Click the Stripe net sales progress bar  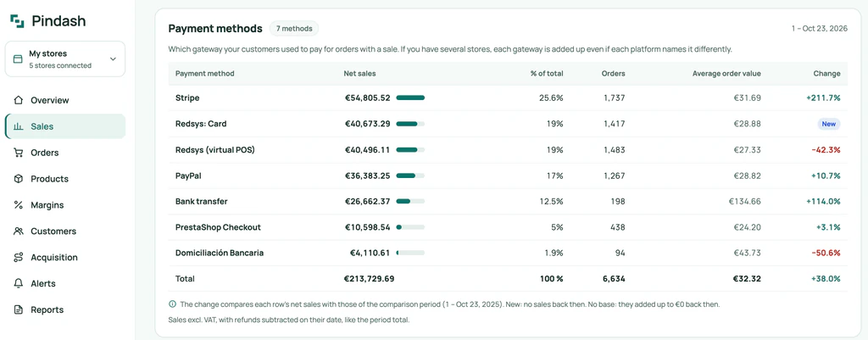[410, 98]
